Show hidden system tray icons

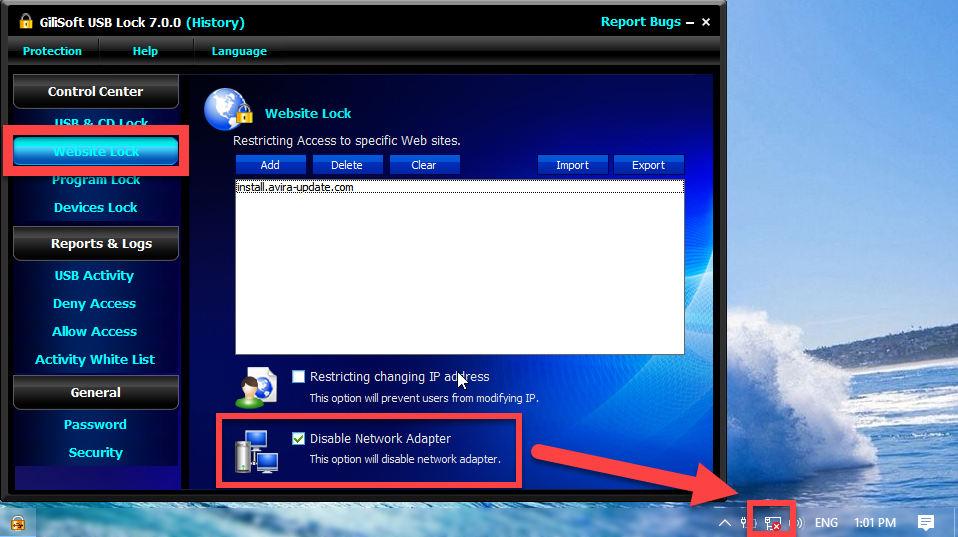click(x=725, y=523)
